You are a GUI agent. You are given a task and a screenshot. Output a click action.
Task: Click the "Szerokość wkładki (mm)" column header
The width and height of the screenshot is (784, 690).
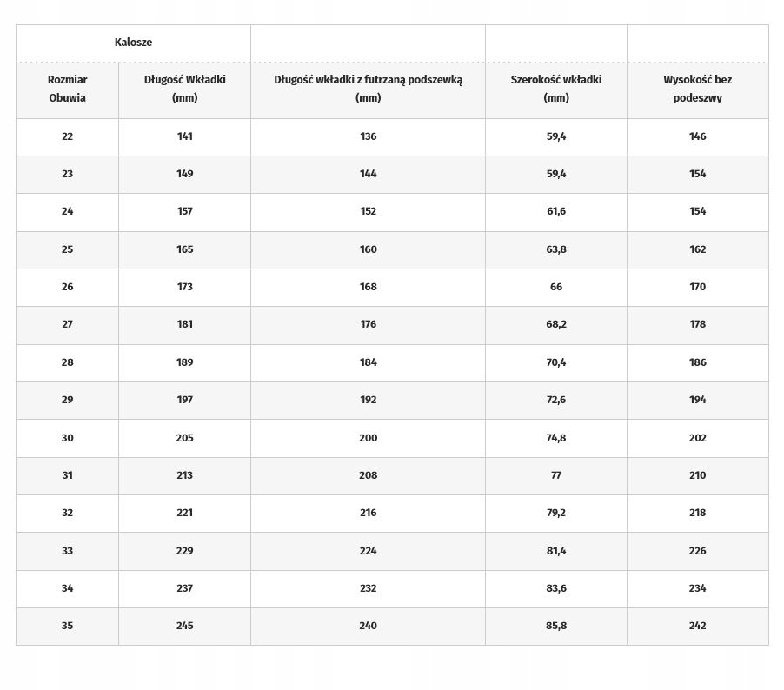[x=555, y=89]
